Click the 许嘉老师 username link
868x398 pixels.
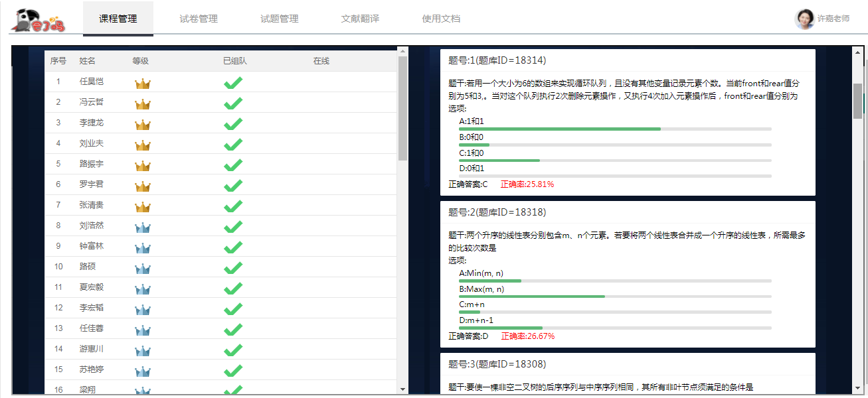(x=833, y=19)
